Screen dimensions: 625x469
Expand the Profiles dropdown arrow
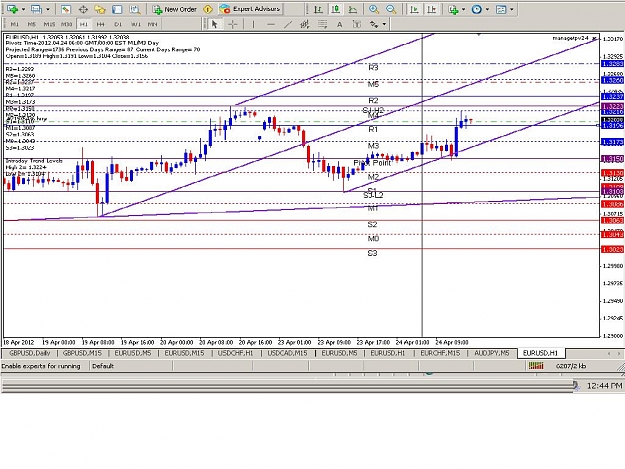(x=48, y=9)
